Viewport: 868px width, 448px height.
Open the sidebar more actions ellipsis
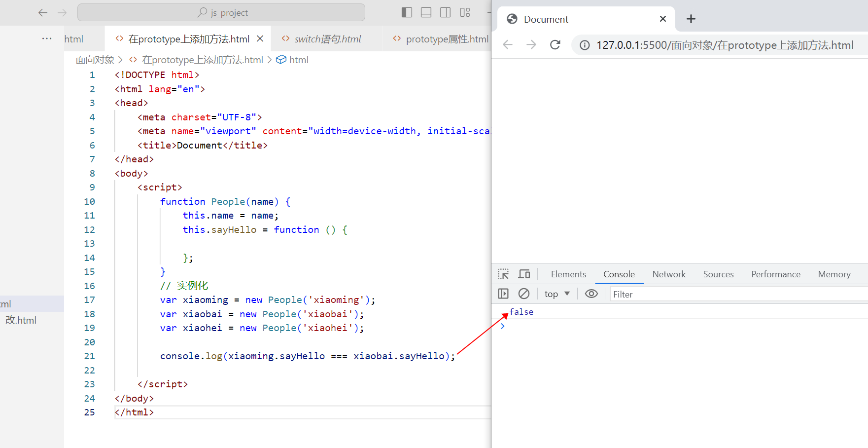(x=47, y=38)
